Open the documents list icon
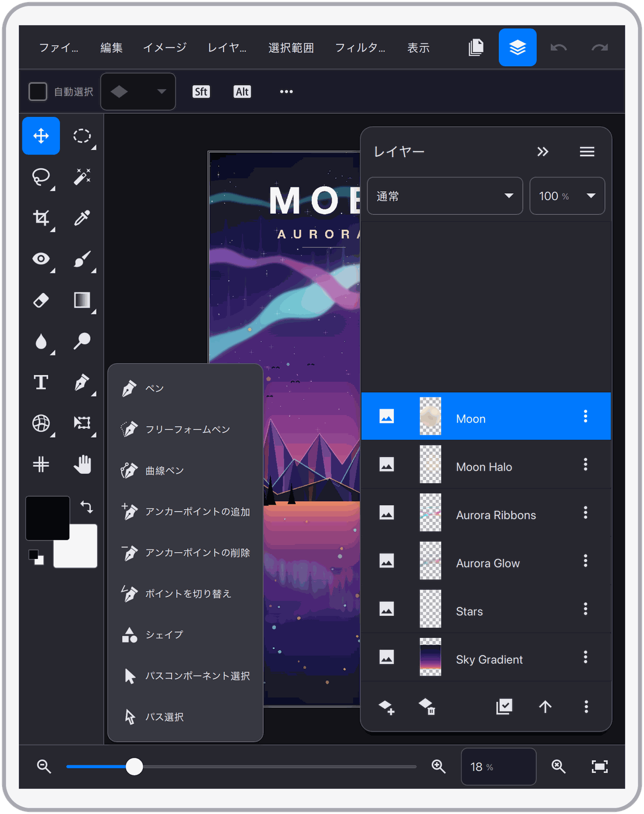Viewport: 644px width, 814px height. 476,48
